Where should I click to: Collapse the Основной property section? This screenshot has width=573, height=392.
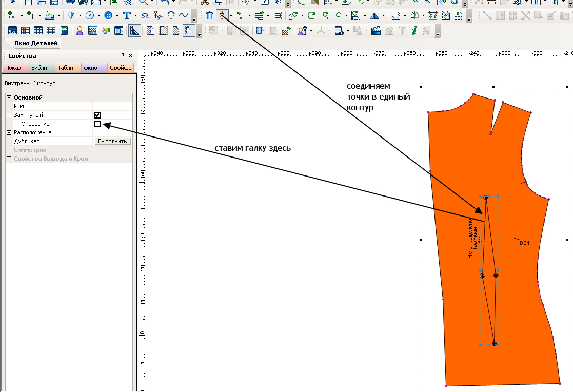(x=9, y=97)
